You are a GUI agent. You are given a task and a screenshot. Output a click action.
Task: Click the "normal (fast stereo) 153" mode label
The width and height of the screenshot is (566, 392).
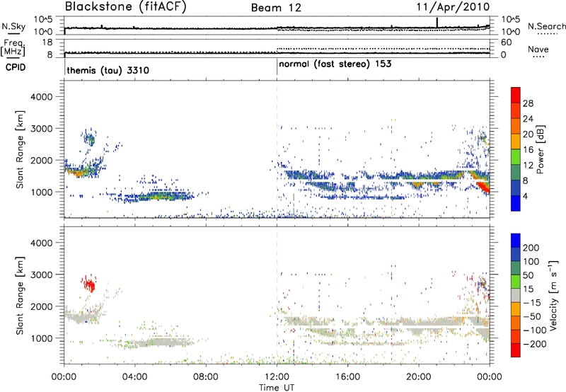coord(335,64)
